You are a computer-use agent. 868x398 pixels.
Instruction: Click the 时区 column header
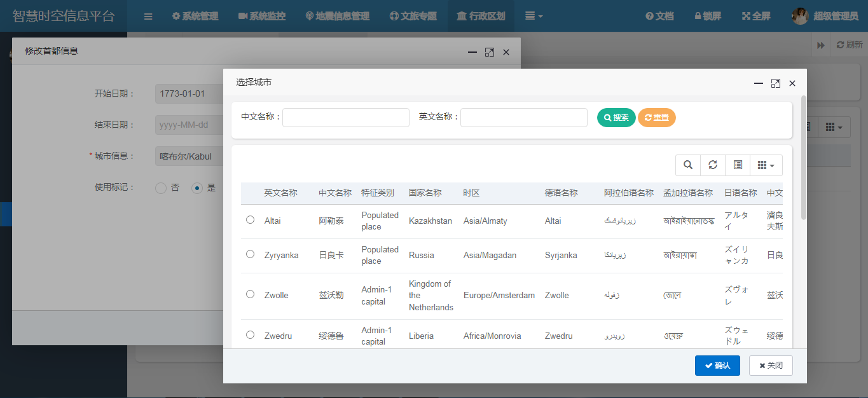point(471,193)
